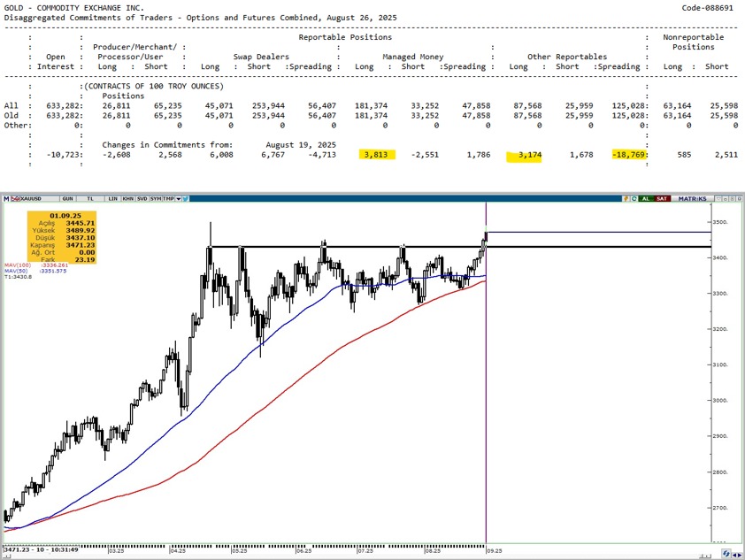Click the orange pin icon in chart toolbar
Viewport: 745px width, 560px height.
626,198
